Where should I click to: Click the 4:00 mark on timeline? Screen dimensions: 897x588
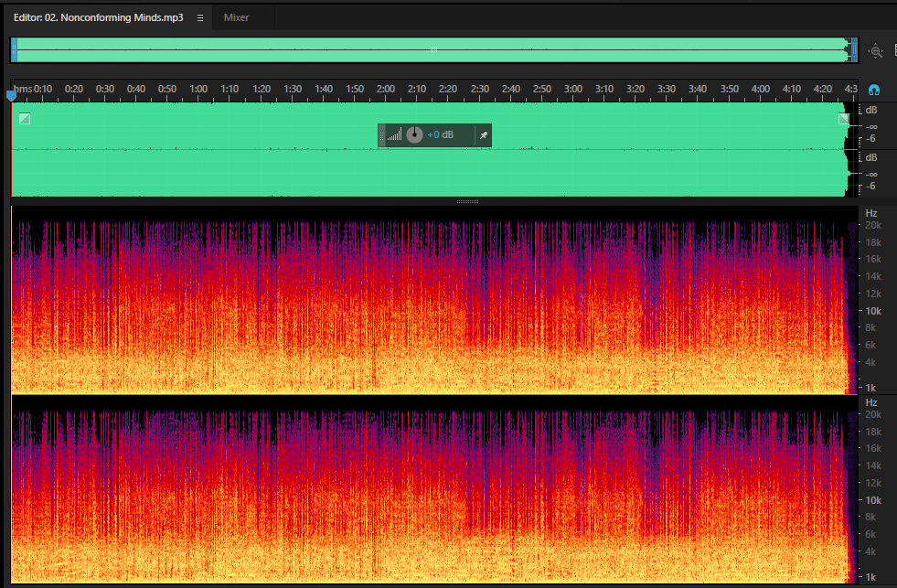click(x=760, y=89)
